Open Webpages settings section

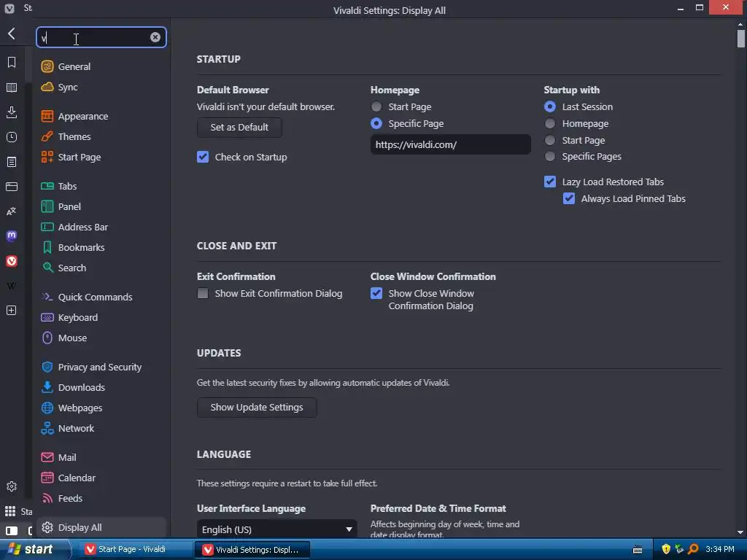coord(101,408)
